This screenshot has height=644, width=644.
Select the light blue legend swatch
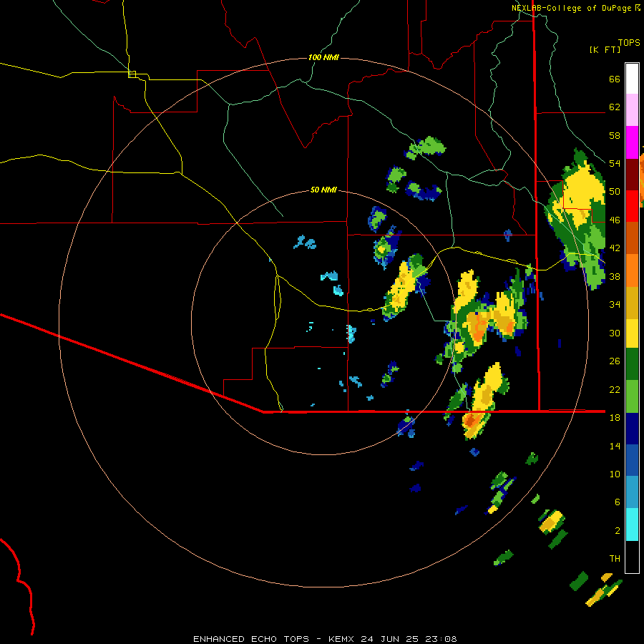pos(632,492)
